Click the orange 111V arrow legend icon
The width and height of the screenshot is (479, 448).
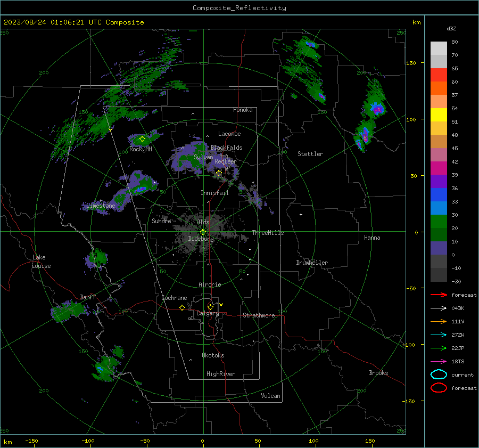pos(439,321)
